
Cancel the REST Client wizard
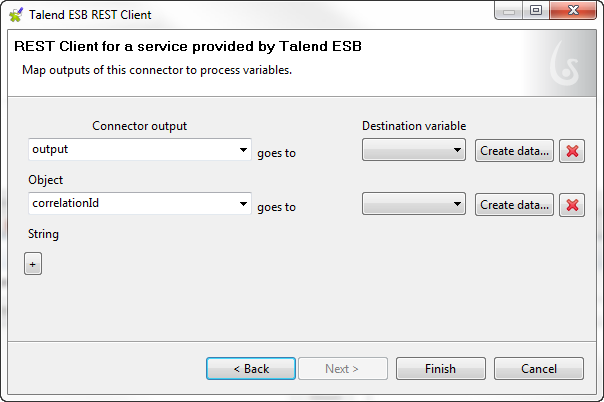pyautogui.click(x=539, y=369)
